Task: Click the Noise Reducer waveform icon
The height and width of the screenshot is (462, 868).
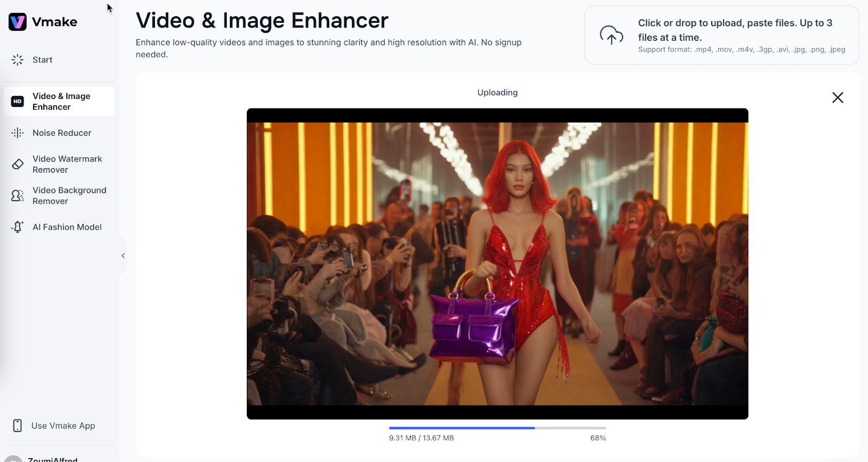Action: 17,133
